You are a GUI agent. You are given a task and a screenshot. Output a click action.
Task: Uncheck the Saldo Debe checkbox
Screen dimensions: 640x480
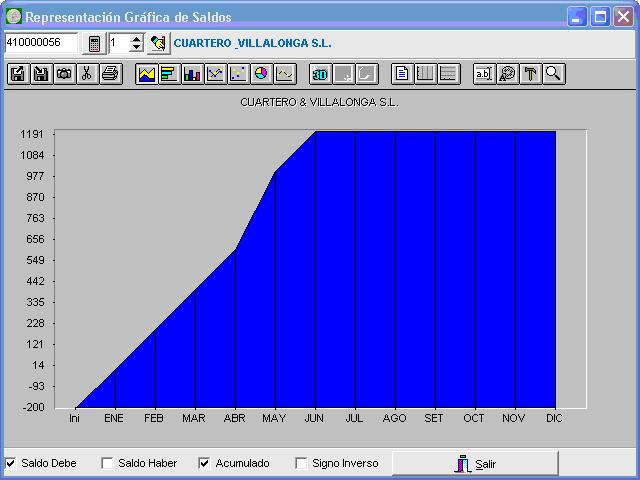[x=11, y=463]
